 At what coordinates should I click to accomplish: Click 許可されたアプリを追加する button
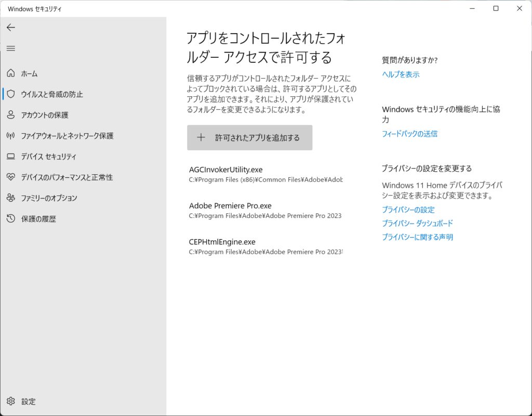250,137
